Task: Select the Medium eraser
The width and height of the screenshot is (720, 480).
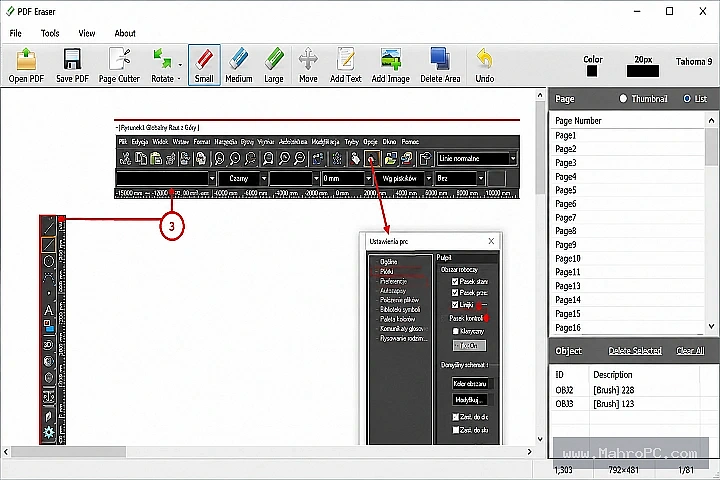Action: point(239,65)
